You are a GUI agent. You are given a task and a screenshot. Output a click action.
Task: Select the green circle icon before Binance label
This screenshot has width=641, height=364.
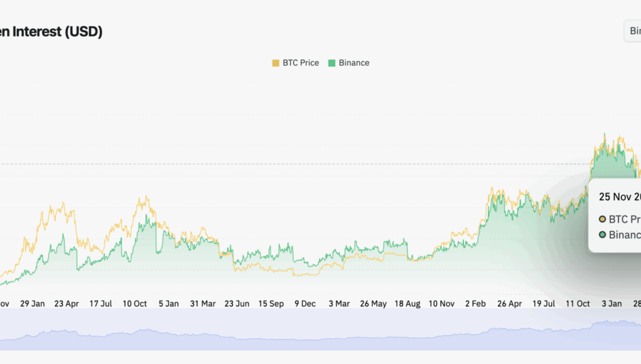[x=332, y=63]
